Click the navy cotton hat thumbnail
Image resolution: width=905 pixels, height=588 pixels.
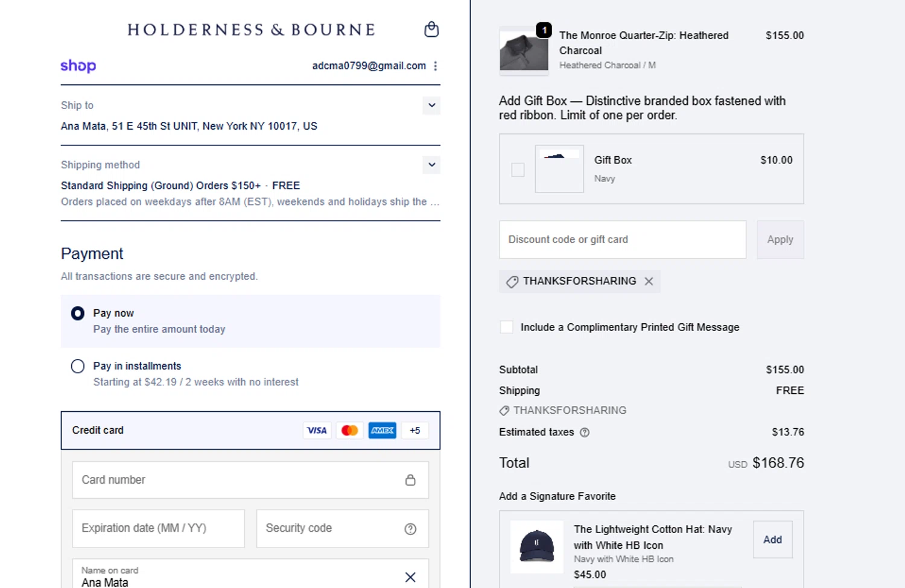[x=537, y=547]
